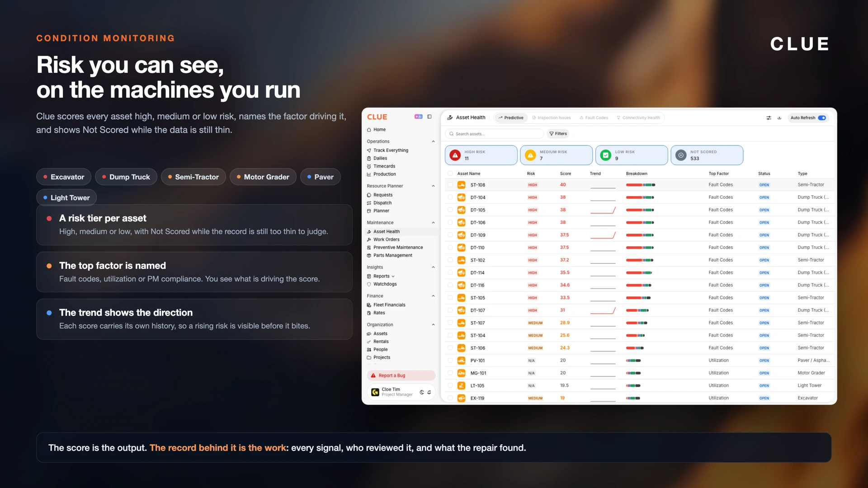868x488 pixels.
Task: Click the download export icon
Action: (x=779, y=118)
